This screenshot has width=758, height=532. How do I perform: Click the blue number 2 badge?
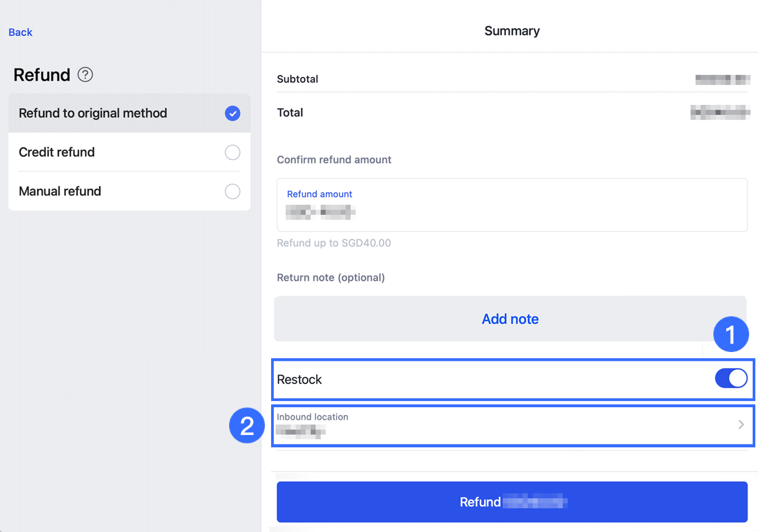(247, 426)
